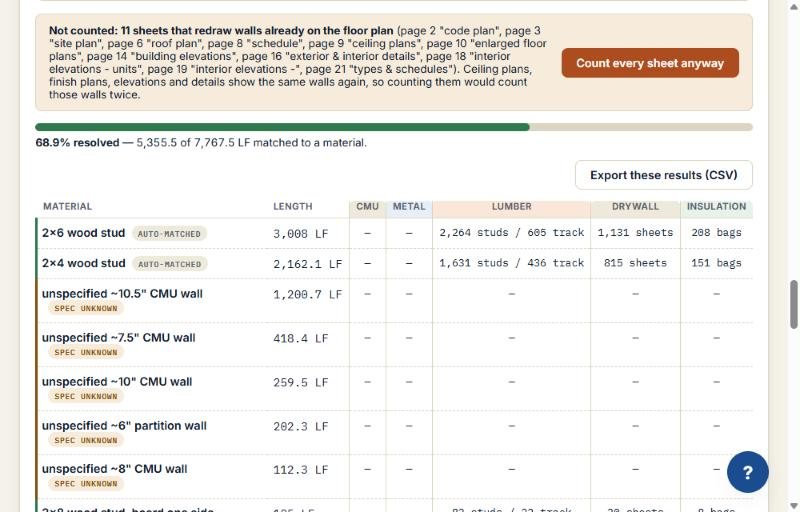The height and width of the screenshot is (512, 800).
Task: Click AUTO-MATCHED badge on 2×4 wood stud
Action: tap(169, 264)
